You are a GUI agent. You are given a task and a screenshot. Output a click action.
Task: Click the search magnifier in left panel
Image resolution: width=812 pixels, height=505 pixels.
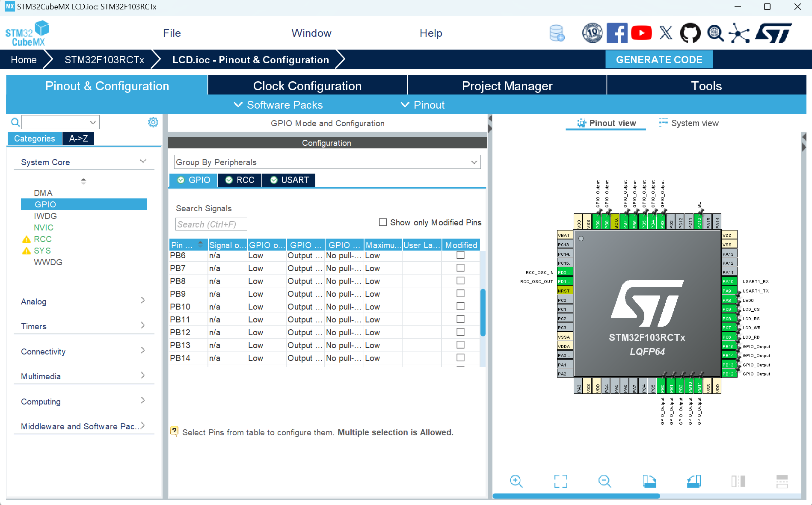[15, 122]
